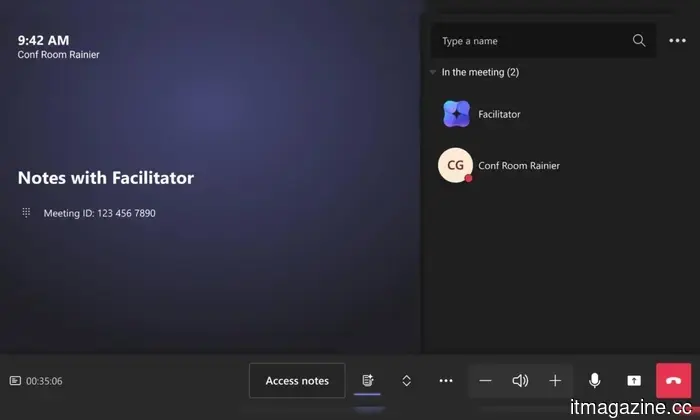Click the Conf Room Rainier participant name

click(x=519, y=166)
